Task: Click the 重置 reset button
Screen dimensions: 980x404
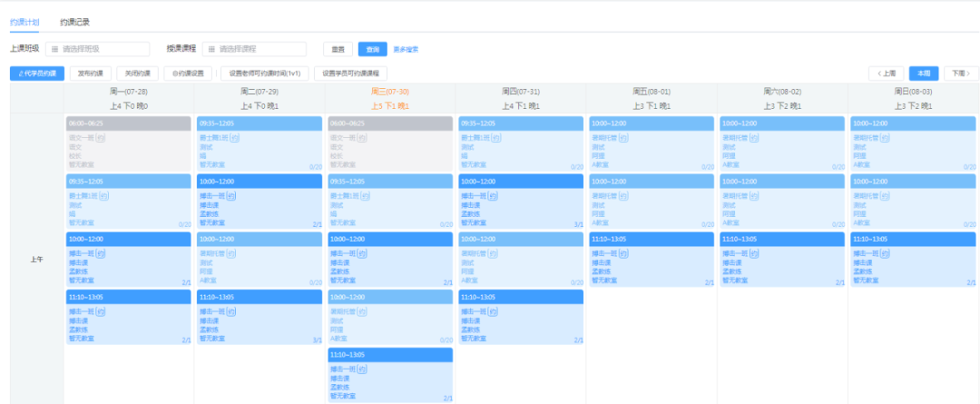Action: 338,49
